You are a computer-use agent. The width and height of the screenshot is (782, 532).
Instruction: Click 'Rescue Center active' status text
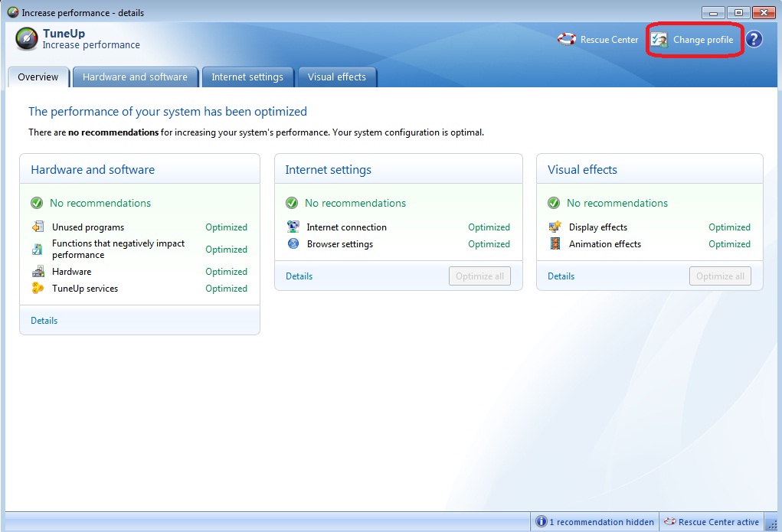[718, 522]
